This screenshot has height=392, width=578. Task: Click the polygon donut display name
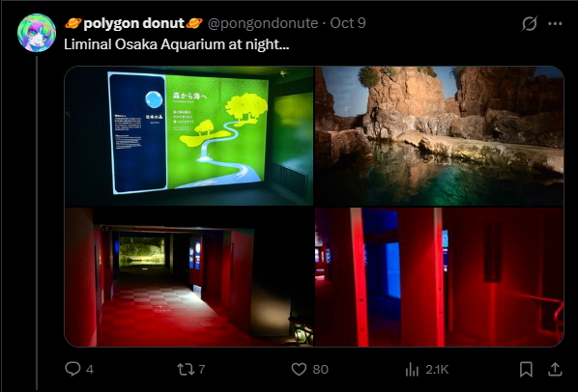click(133, 23)
